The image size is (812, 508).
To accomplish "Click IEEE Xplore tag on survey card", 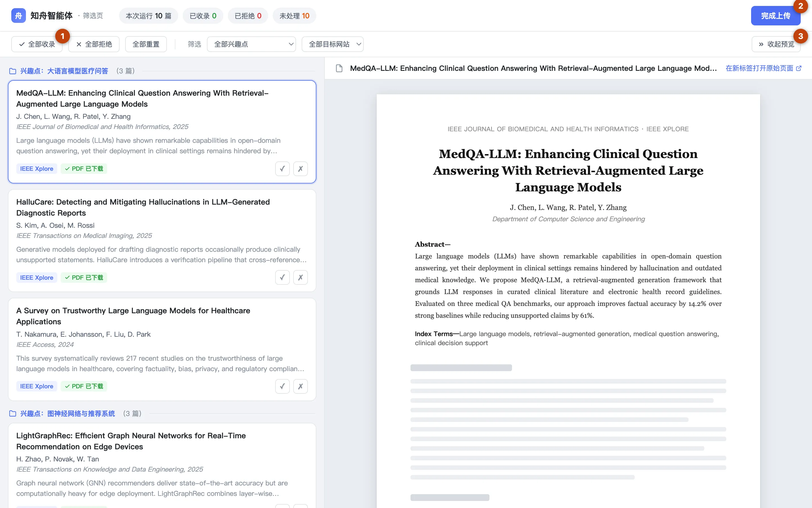I will pos(37,386).
